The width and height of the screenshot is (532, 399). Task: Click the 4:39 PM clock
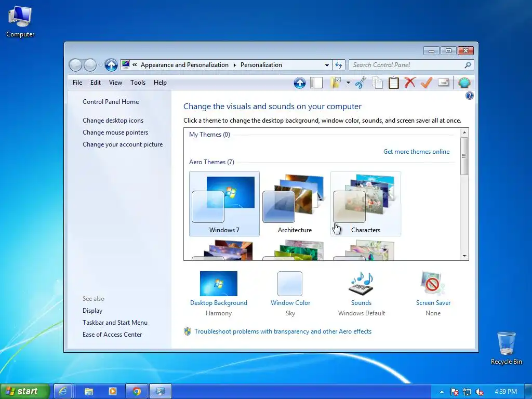pyautogui.click(x=506, y=392)
